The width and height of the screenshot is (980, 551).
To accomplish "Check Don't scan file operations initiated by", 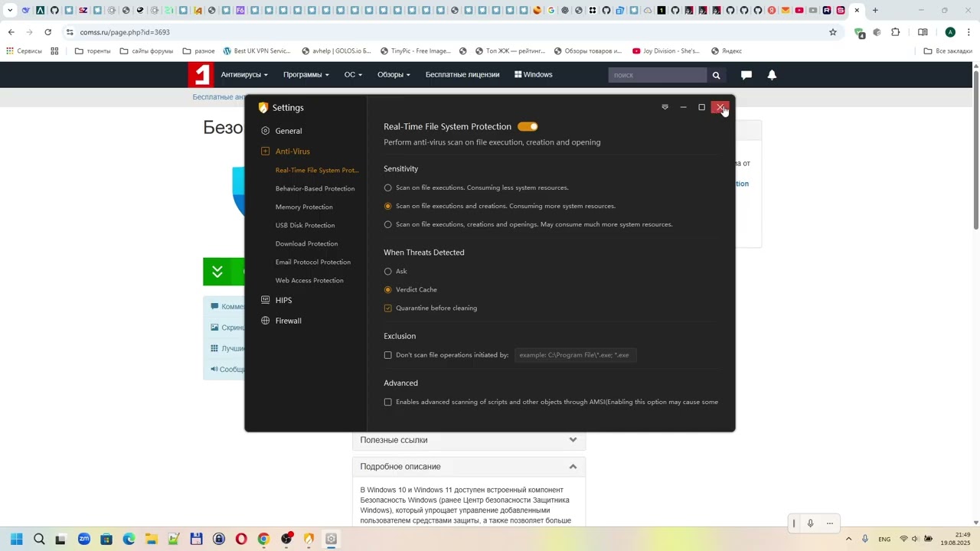I will point(387,355).
